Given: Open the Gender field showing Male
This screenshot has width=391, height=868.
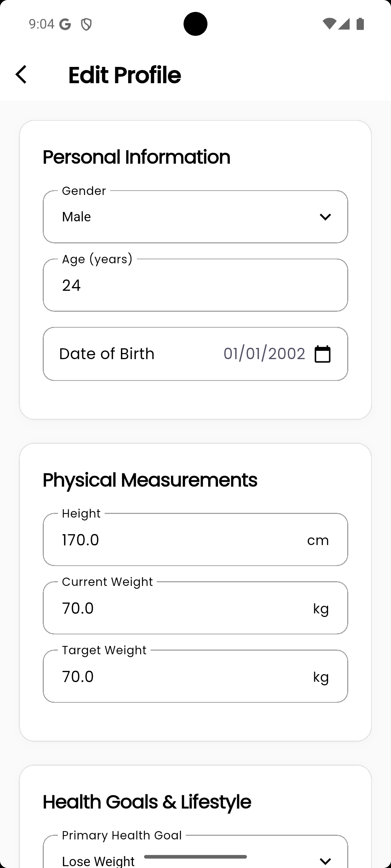Looking at the screenshot, I should (195, 217).
